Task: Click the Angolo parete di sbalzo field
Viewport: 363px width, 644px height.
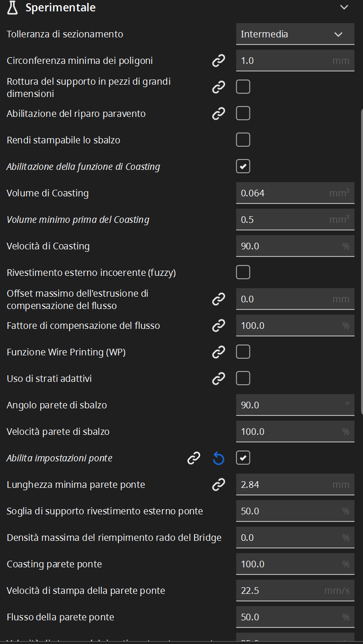Action: pos(295,405)
